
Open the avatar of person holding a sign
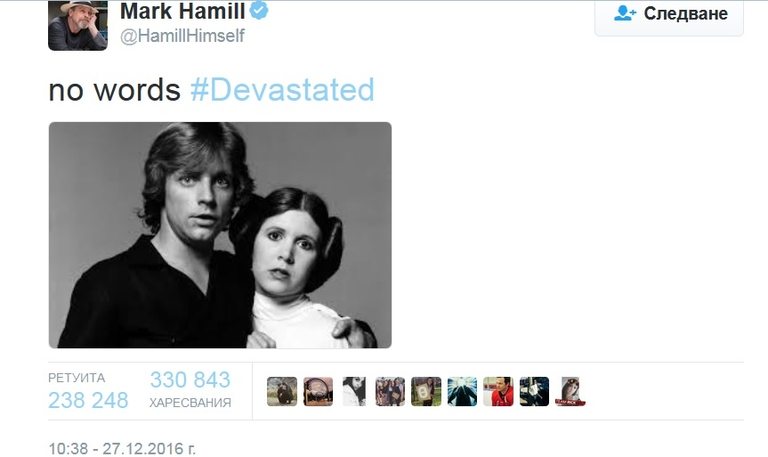pos(426,391)
